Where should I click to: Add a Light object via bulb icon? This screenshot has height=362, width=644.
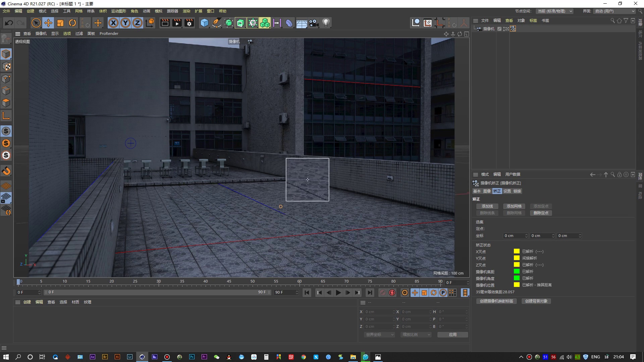click(326, 23)
